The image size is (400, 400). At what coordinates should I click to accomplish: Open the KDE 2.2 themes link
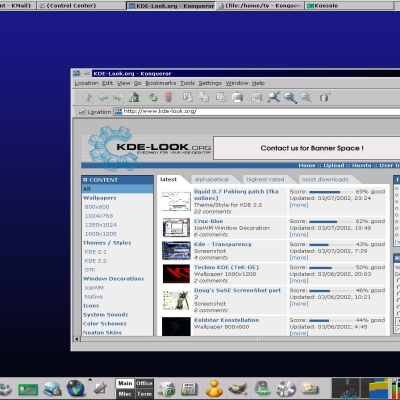point(96,261)
